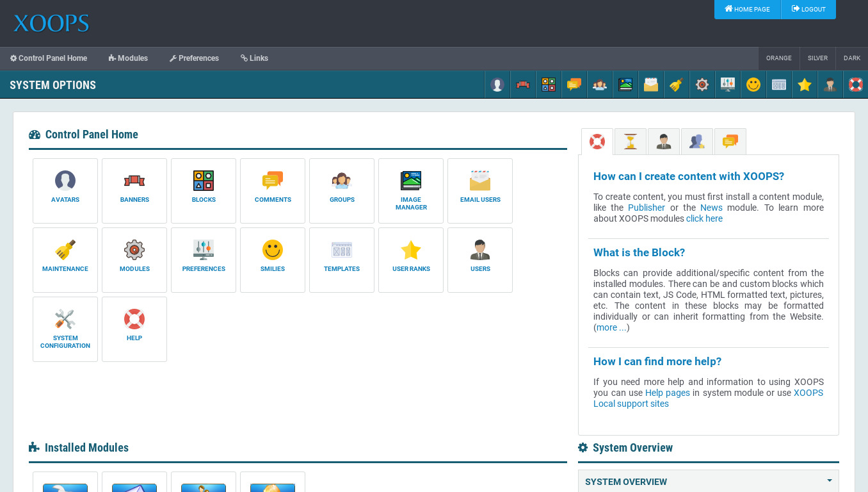Switch to the Dark theme

point(851,58)
